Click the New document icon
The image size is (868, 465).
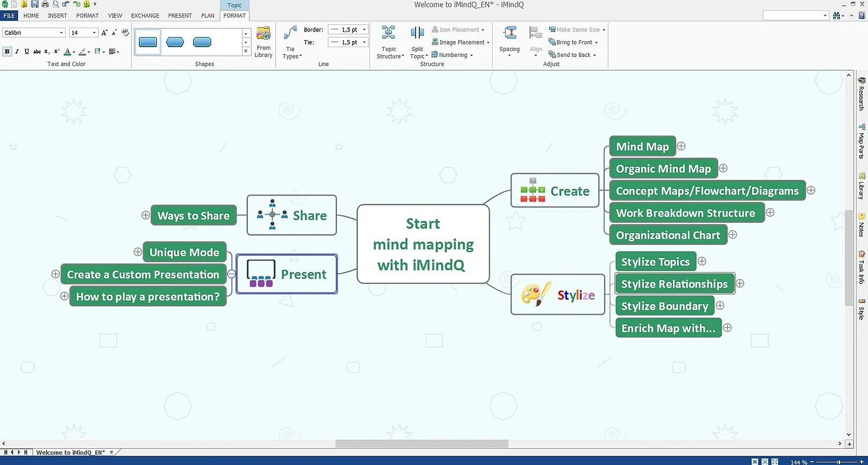14,4
